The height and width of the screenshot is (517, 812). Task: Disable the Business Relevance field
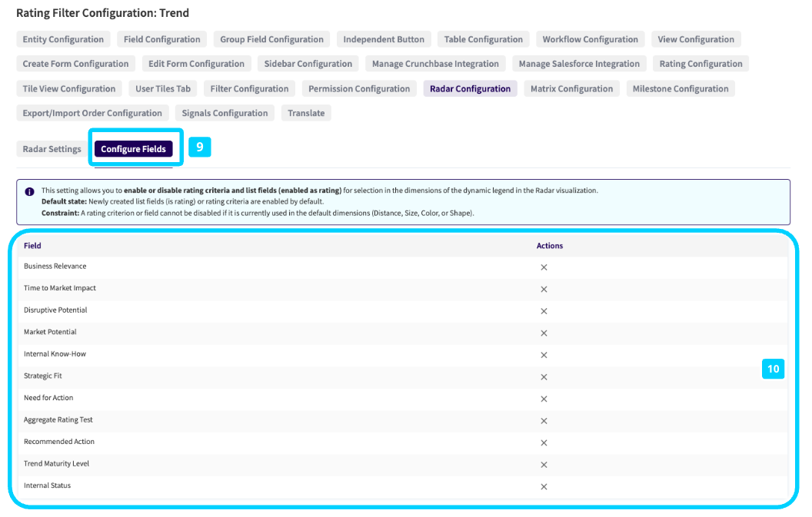544,267
